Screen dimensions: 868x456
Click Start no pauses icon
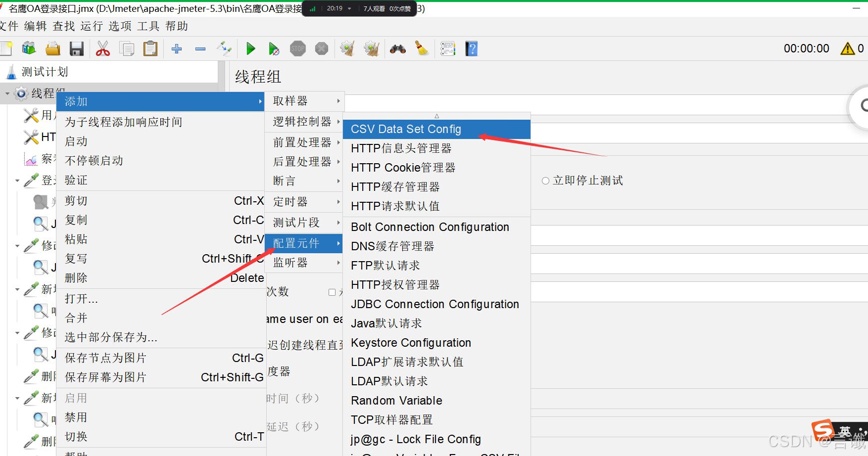point(274,48)
